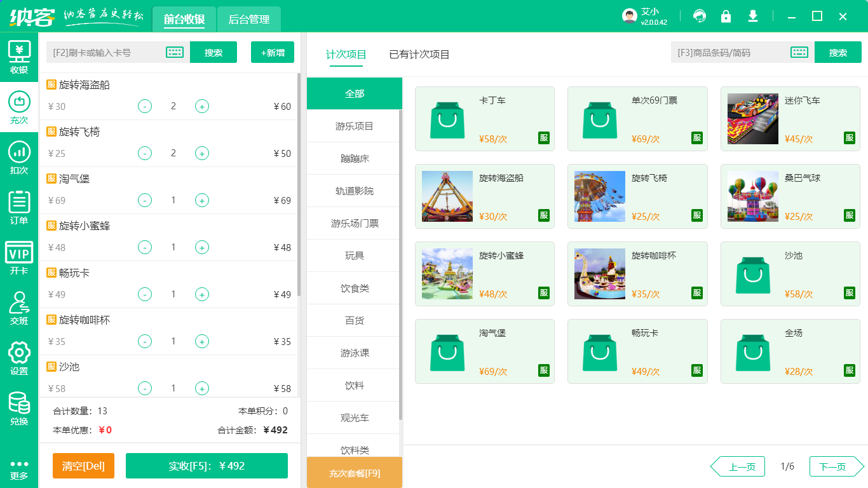Switch to 已有计次项目 tab

(419, 55)
